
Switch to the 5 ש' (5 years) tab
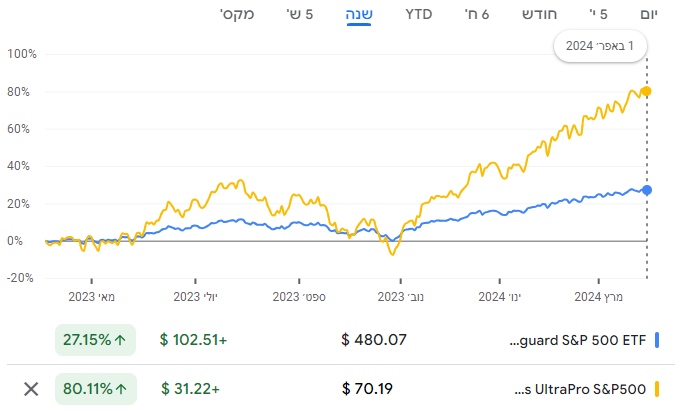coord(303,15)
